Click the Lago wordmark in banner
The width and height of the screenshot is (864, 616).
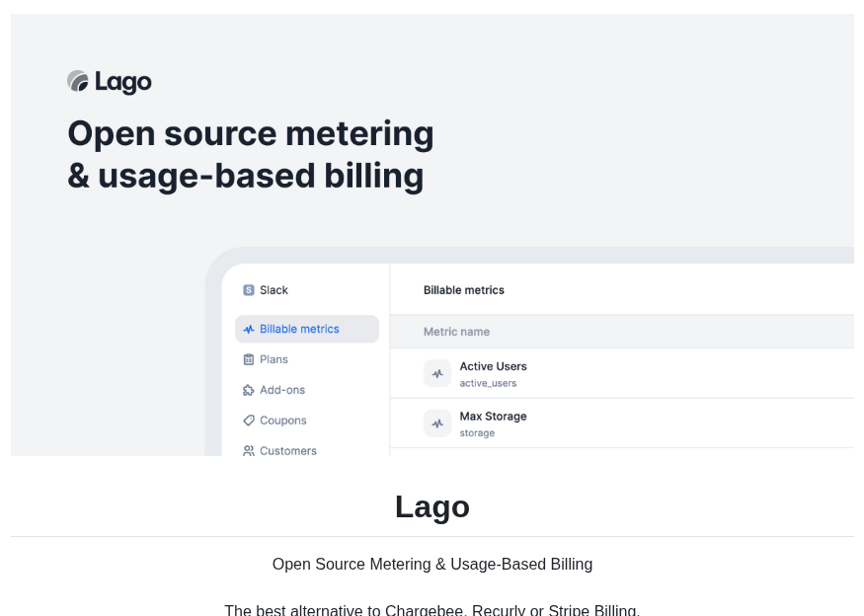tap(122, 82)
